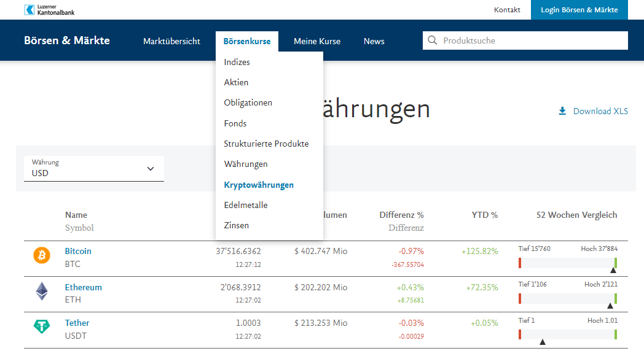Screen dimensions: 644x351
Task: Choose Fonds in the menu
Action: [235, 123]
